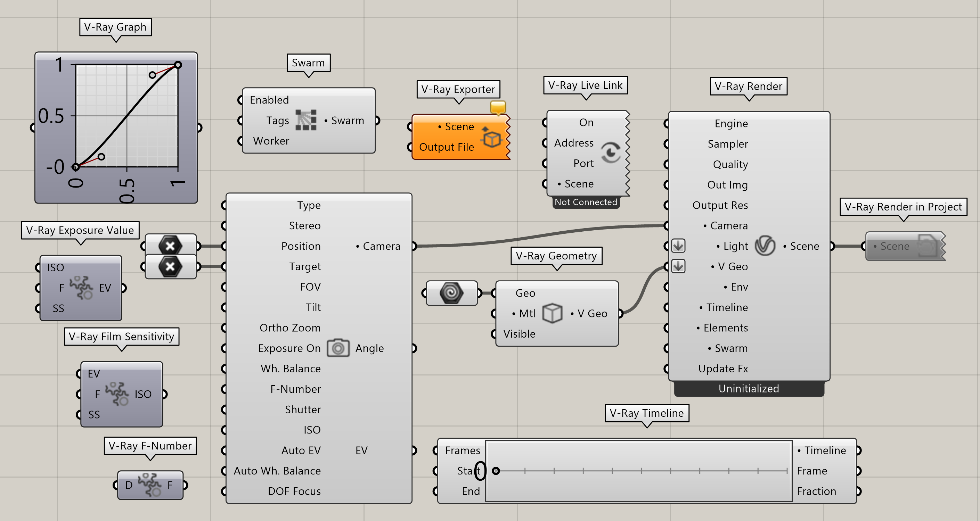Click the timeline slider handle at start
The width and height of the screenshot is (980, 521).
coord(496,471)
